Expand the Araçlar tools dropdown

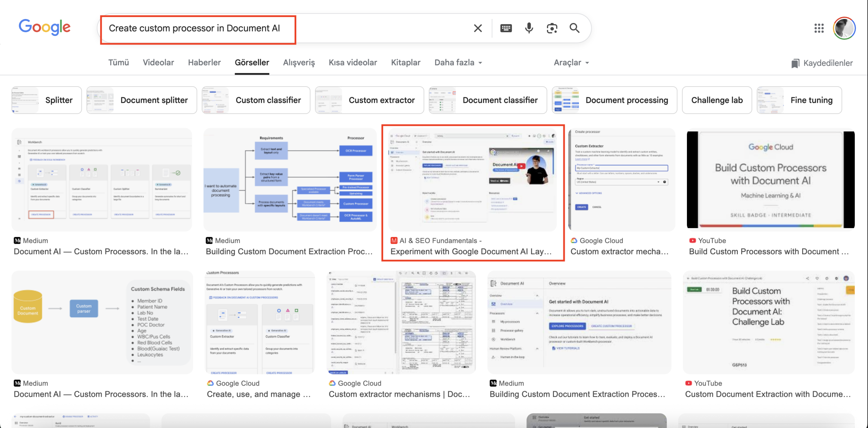coord(571,63)
